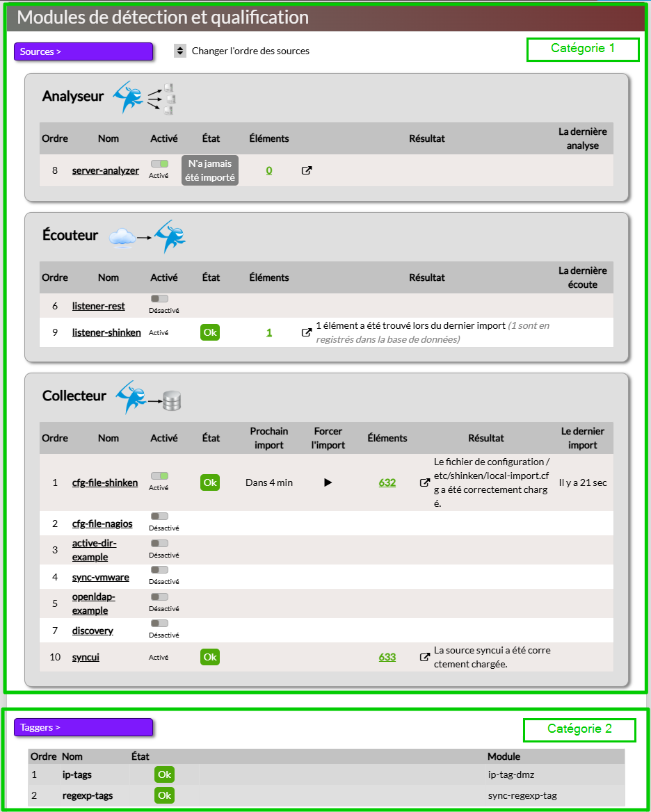
Task: Click the Écouteur cloud icon
Action: 122,237
